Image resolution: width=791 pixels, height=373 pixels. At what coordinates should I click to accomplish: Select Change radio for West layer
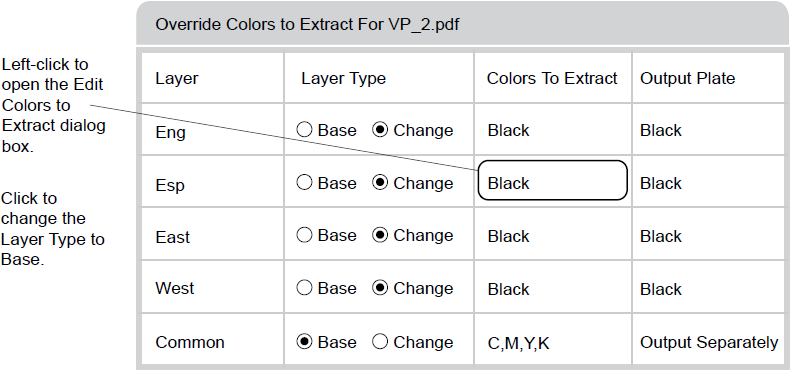(380, 288)
